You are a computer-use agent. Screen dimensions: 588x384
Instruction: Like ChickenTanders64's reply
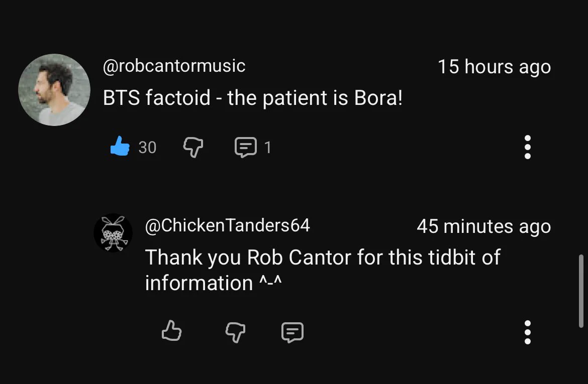(172, 330)
